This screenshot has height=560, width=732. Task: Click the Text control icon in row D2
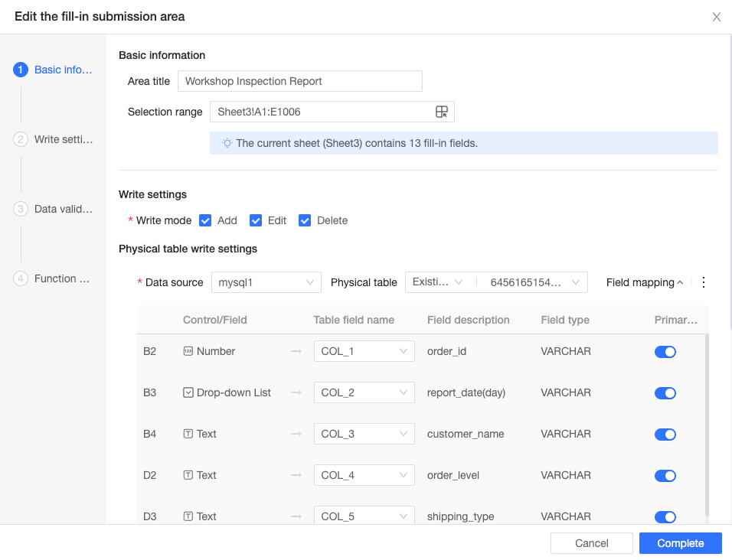pyautogui.click(x=188, y=475)
